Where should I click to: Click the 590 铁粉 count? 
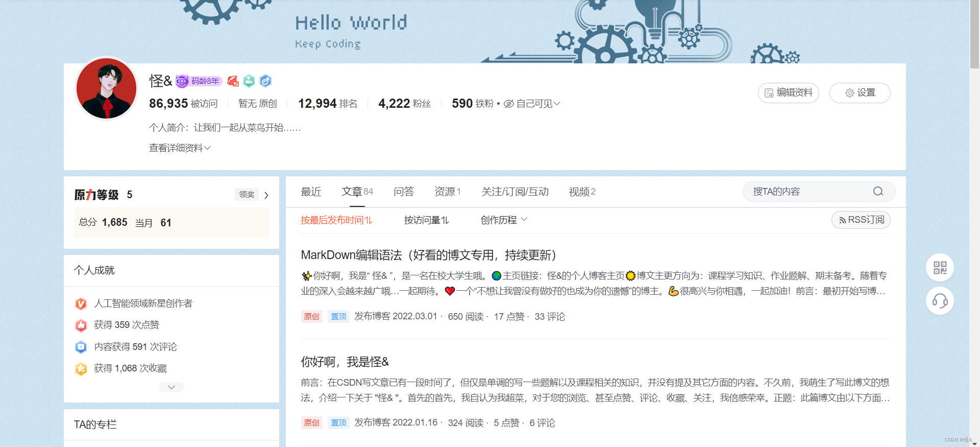473,104
